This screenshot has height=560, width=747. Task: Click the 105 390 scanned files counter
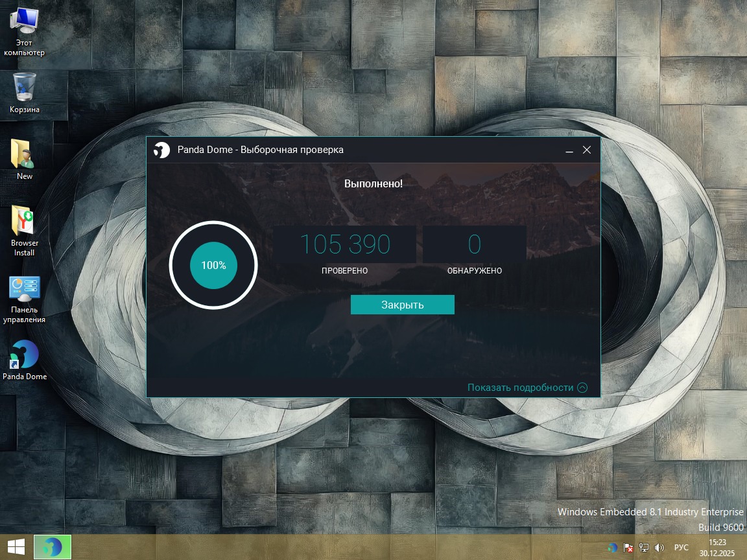(344, 244)
